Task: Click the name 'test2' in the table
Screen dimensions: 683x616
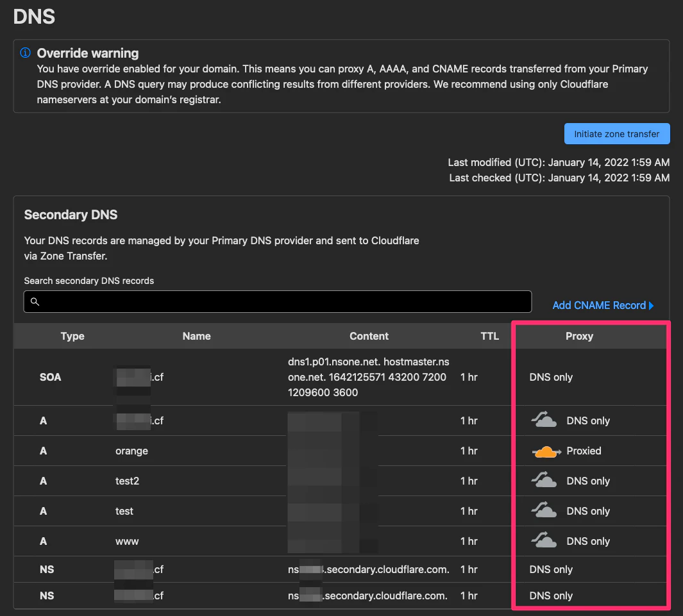Action: point(127,481)
